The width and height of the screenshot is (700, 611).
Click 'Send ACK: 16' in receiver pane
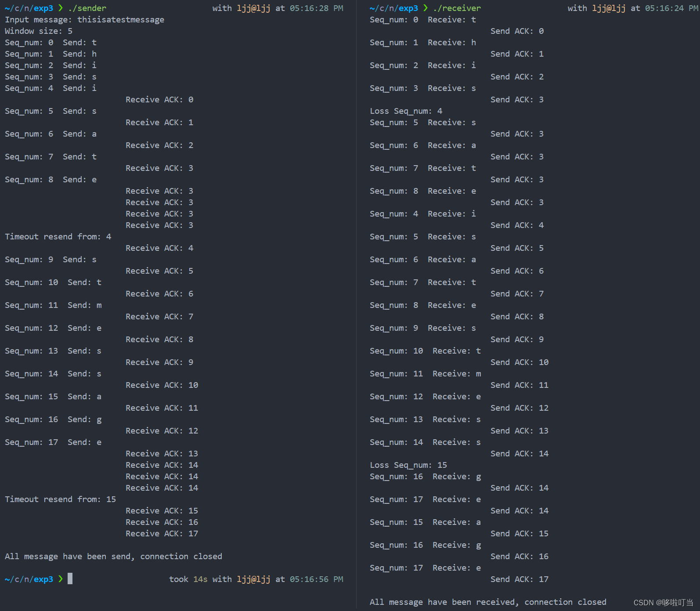(520, 557)
